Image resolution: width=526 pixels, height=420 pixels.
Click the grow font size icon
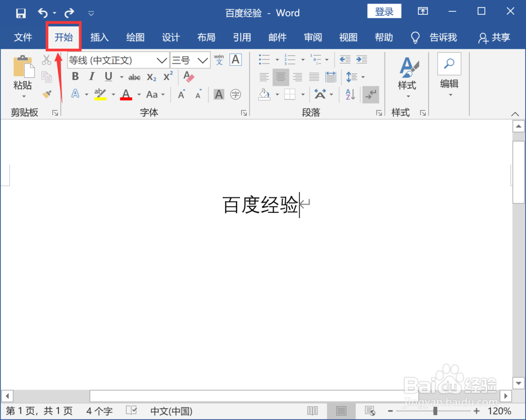[x=181, y=94]
